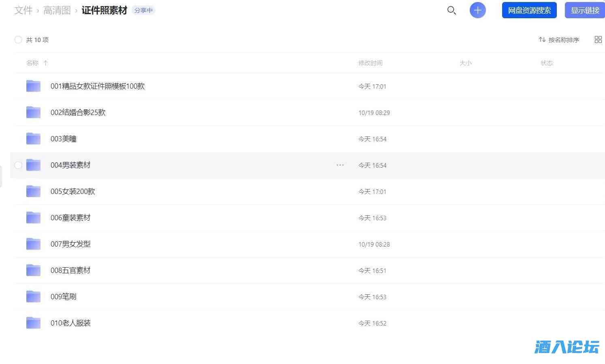The width and height of the screenshot is (605, 364).
Task: Click the blue plus add button
Action: click(477, 11)
